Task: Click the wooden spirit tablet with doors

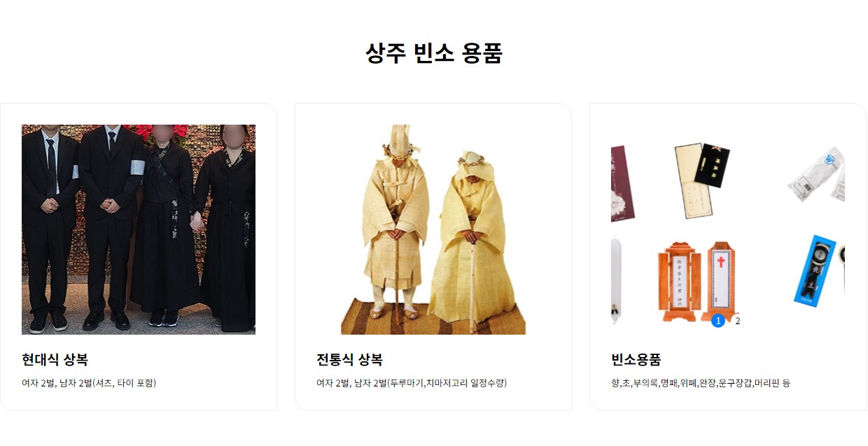Action: [x=679, y=281]
